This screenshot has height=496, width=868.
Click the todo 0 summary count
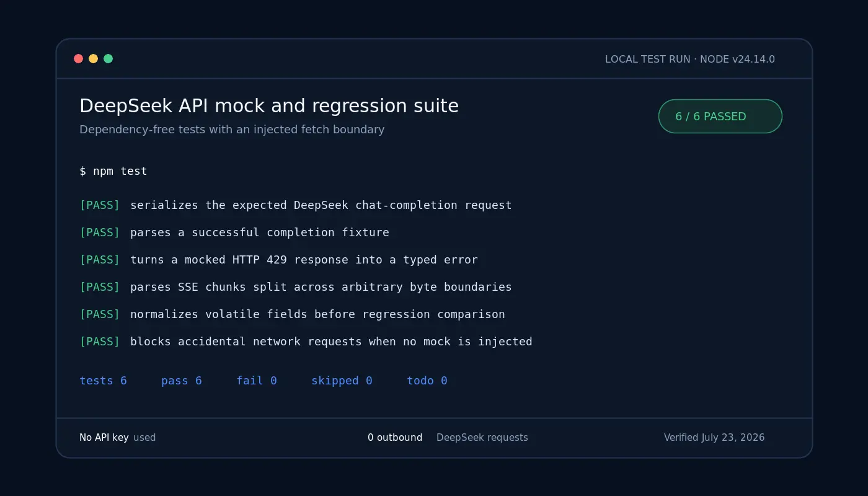[427, 381]
